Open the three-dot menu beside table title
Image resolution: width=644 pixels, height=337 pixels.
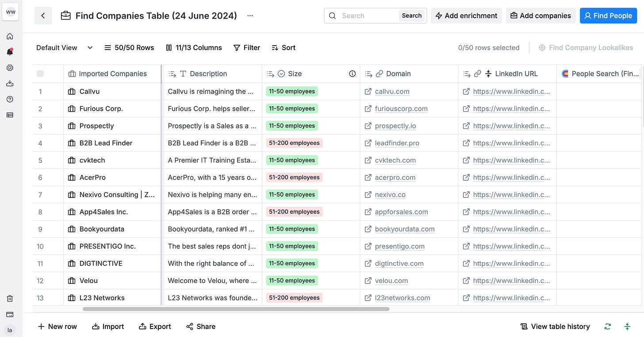[250, 15]
